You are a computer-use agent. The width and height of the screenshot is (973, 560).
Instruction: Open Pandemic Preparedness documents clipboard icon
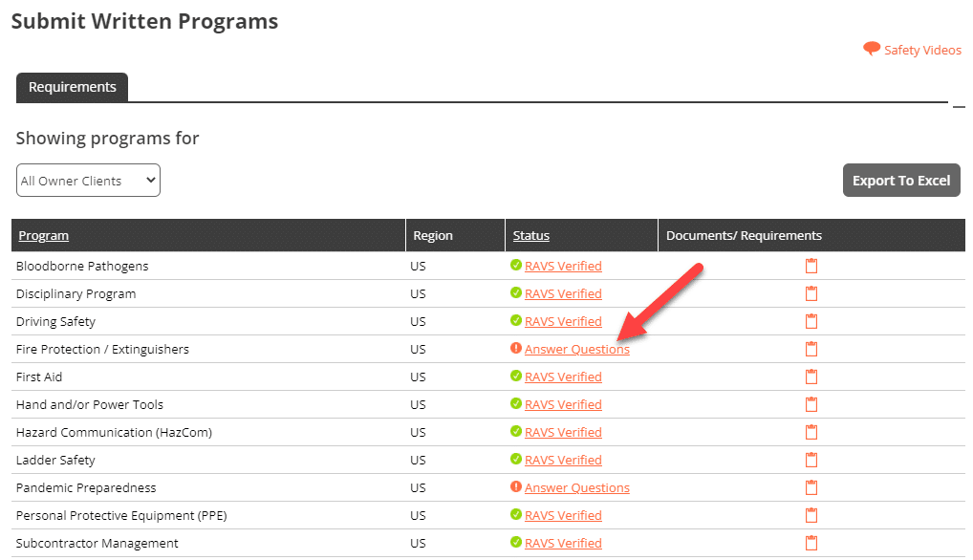coord(811,487)
